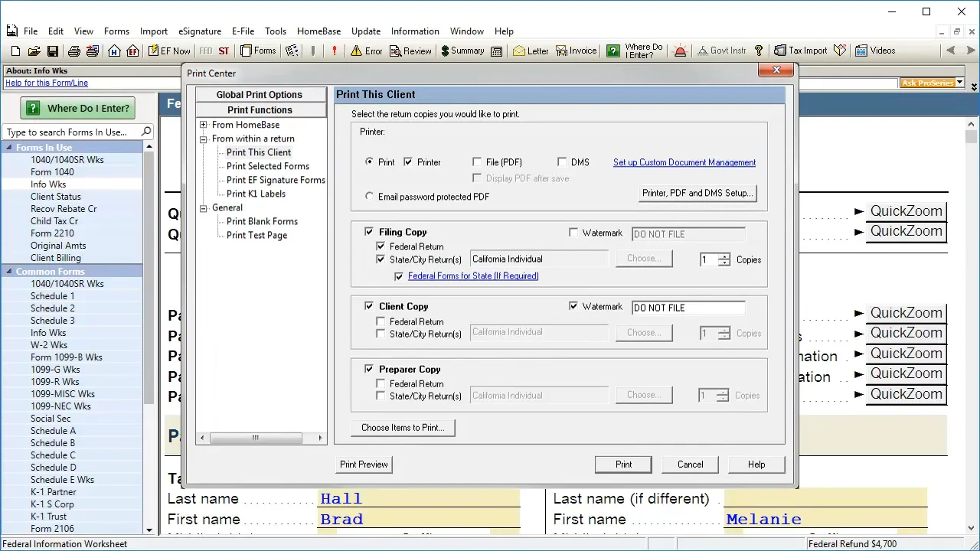The width and height of the screenshot is (980, 551).
Task: Open Set up Custom Document Management link
Action: pos(684,162)
